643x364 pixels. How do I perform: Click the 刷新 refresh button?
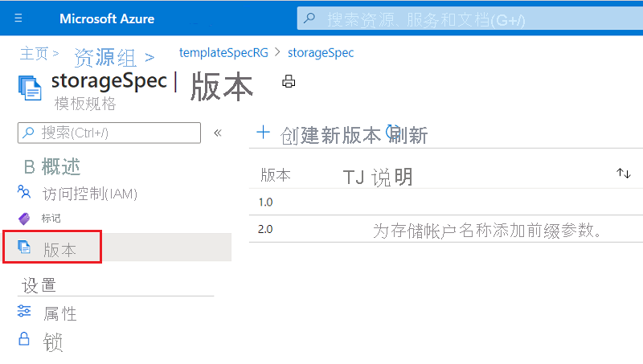point(407,135)
